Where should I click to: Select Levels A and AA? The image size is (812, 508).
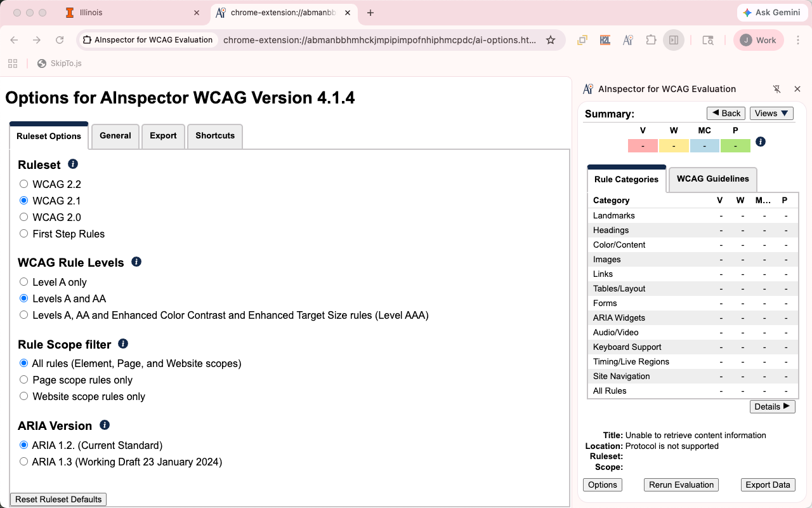coord(23,298)
